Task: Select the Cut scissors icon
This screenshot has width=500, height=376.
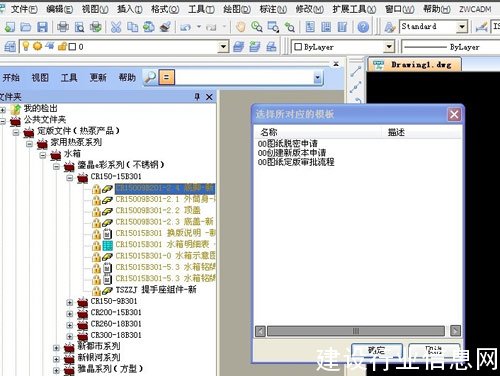Action: click(116, 27)
